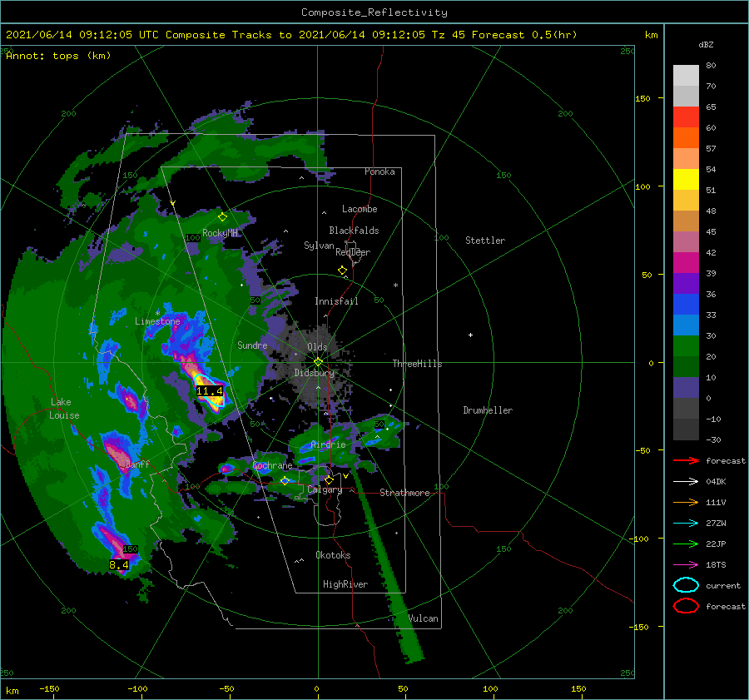Click the RedDeer city label

(x=353, y=252)
